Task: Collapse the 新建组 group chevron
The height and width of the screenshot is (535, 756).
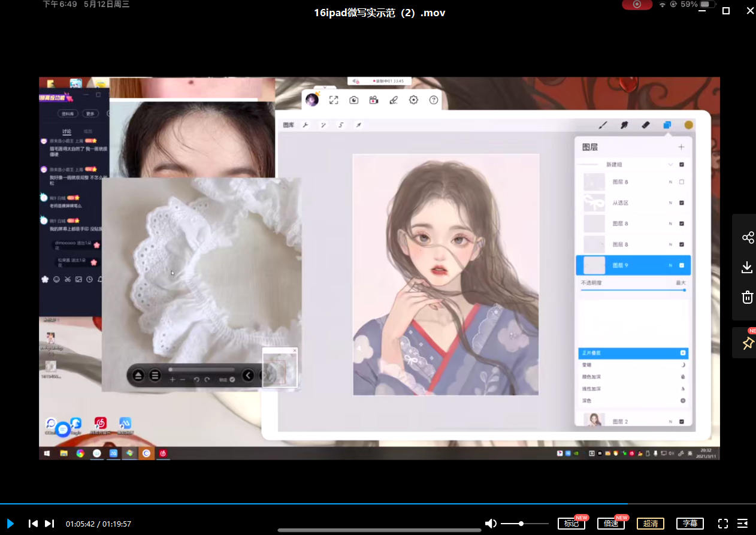Action: [x=670, y=165]
